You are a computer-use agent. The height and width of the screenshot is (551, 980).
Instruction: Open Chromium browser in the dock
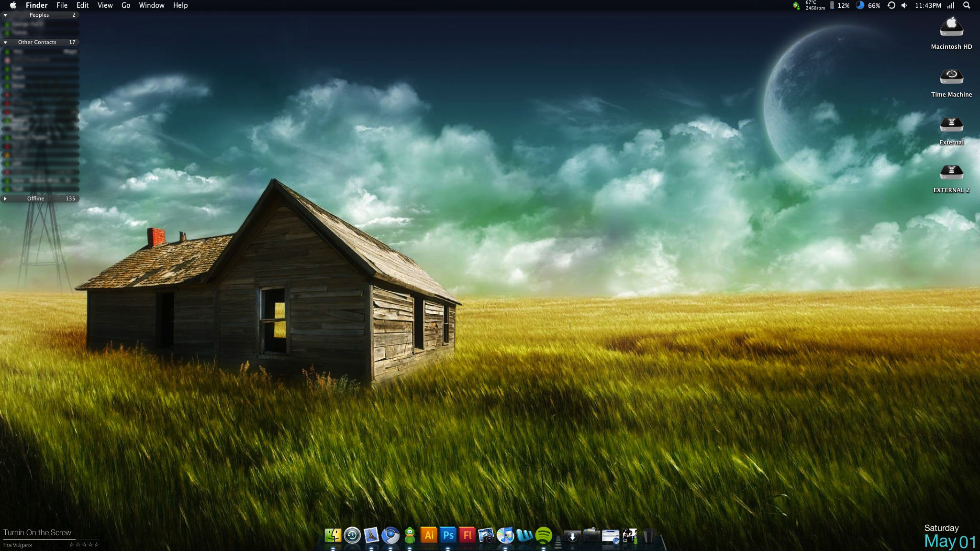coord(390,535)
